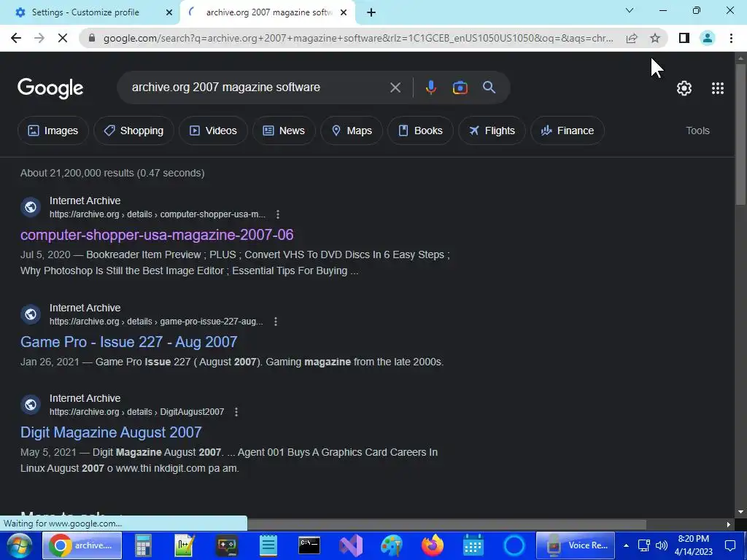Viewport: 747px width, 560px height.
Task: Show hidden system tray icons
Action: 626,545
